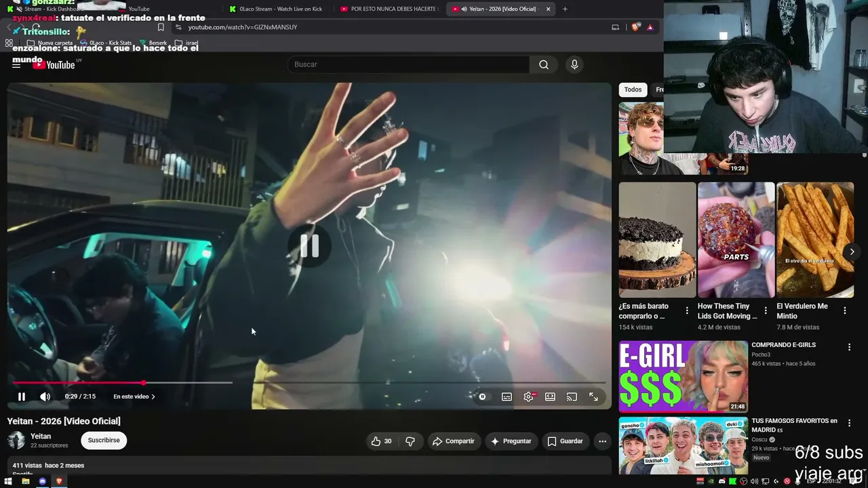The width and height of the screenshot is (868, 488).
Task: Open a new browser tab
Action: tap(565, 9)
